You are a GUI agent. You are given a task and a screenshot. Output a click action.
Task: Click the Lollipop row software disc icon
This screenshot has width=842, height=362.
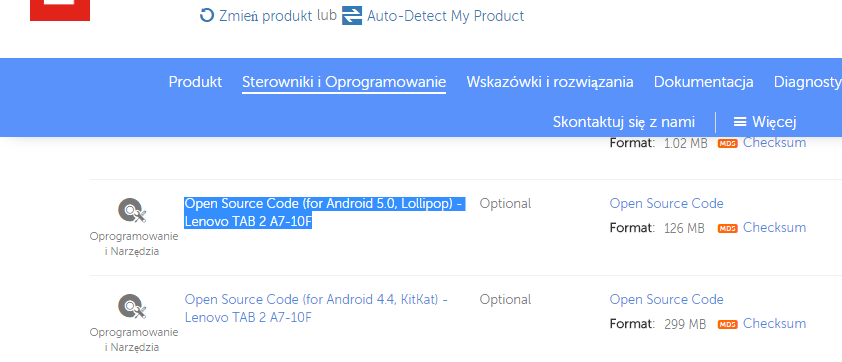pos(132,211)
